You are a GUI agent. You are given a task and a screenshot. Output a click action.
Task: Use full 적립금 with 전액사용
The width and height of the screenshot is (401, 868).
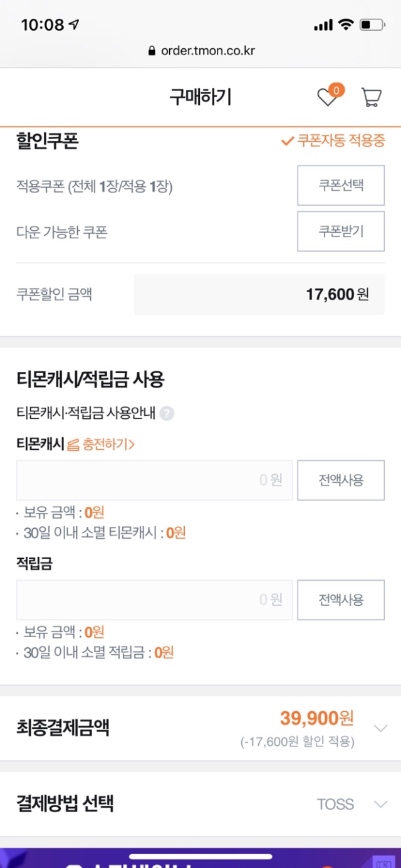(x=341, y=600)
